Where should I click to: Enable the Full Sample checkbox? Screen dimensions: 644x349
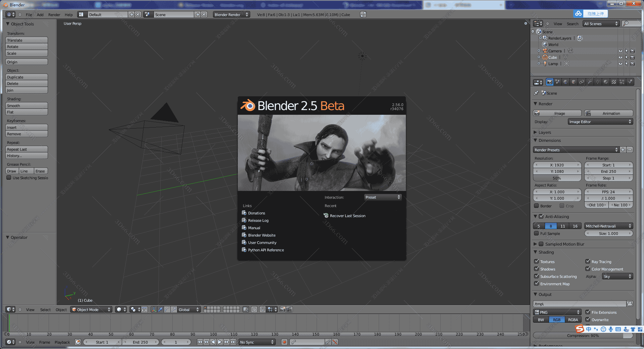(x=536, y=233)
